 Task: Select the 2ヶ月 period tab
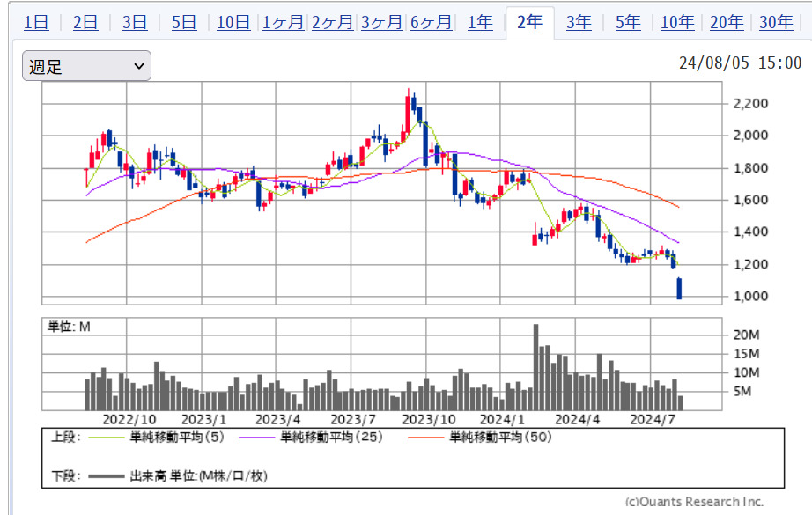click(332, 23)
